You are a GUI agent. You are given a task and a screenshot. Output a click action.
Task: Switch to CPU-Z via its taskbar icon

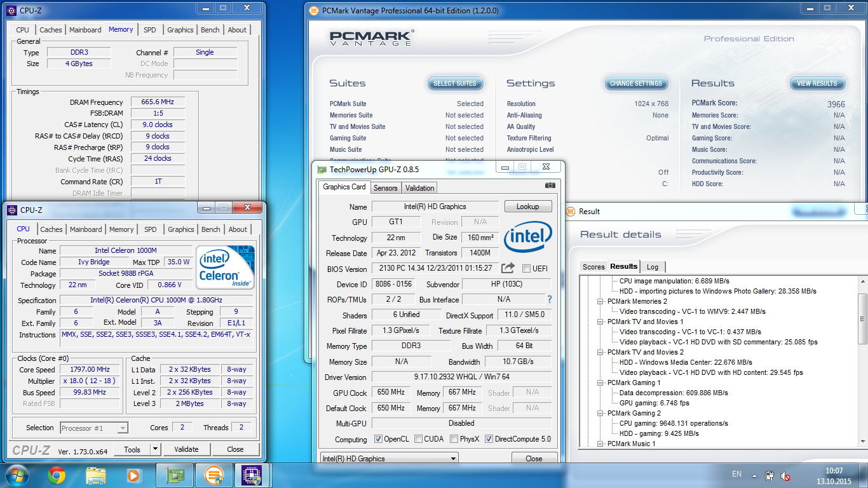253,475
